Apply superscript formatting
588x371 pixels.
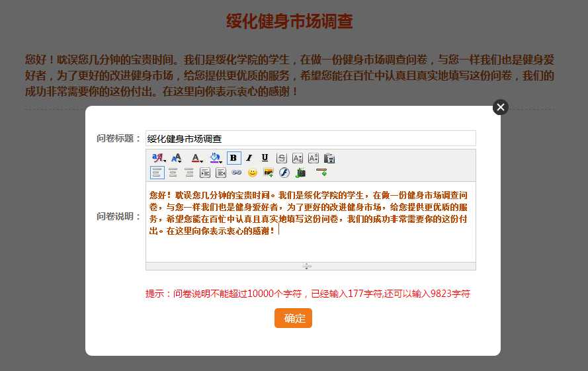pyautogui.click(x=313, y=158)
